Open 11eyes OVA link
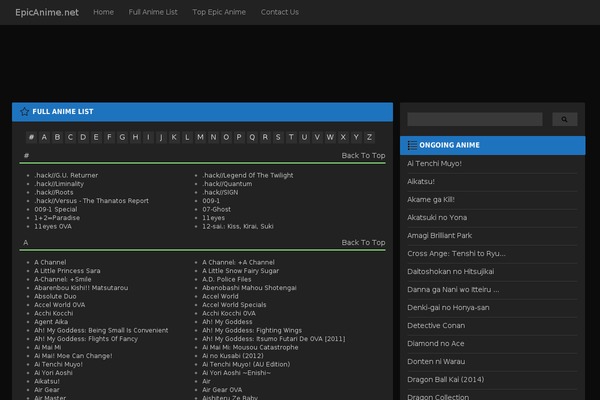 coord(53,226)
